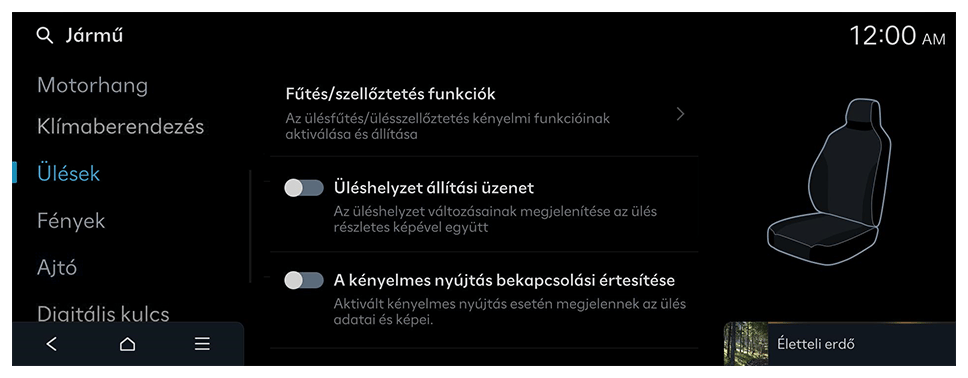Image resolution: width=968 pixels, height=378 pixels.
Task: Open the Ajtó settings category
Action: tap(57, 268)
